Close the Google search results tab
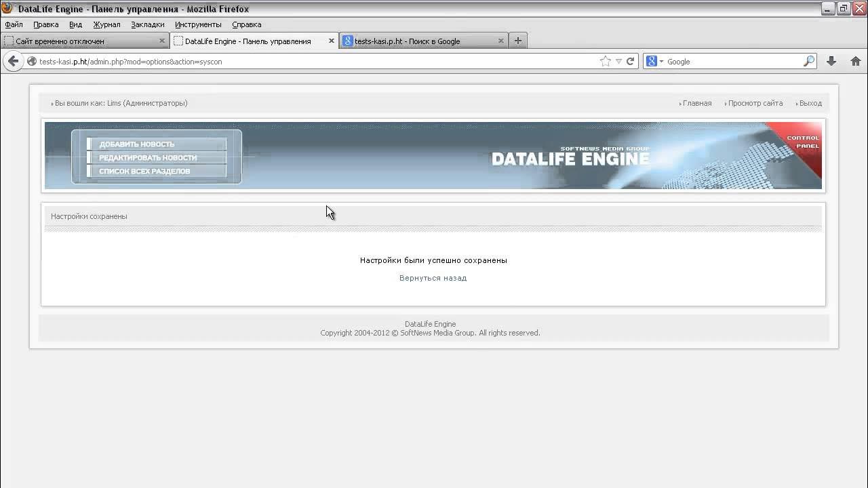Image resolution: width=868 pixels, height=488 pixels. tap(501, 41)
